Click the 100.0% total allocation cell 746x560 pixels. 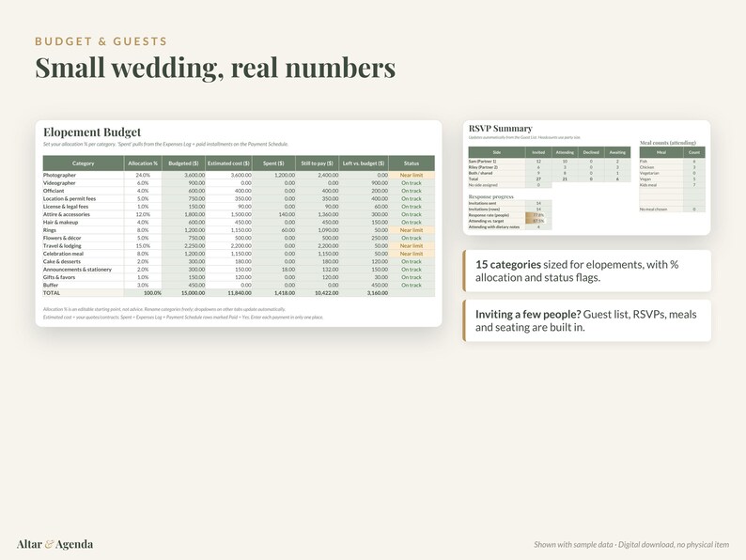click(x=143, y=292)
